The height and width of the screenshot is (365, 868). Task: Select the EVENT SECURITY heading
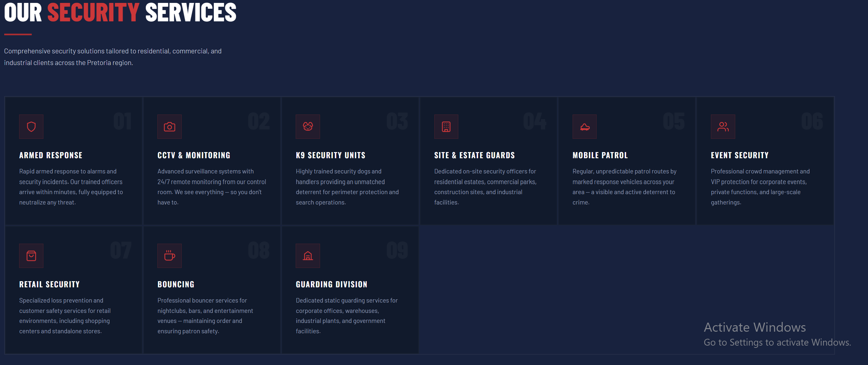[740, 155]
